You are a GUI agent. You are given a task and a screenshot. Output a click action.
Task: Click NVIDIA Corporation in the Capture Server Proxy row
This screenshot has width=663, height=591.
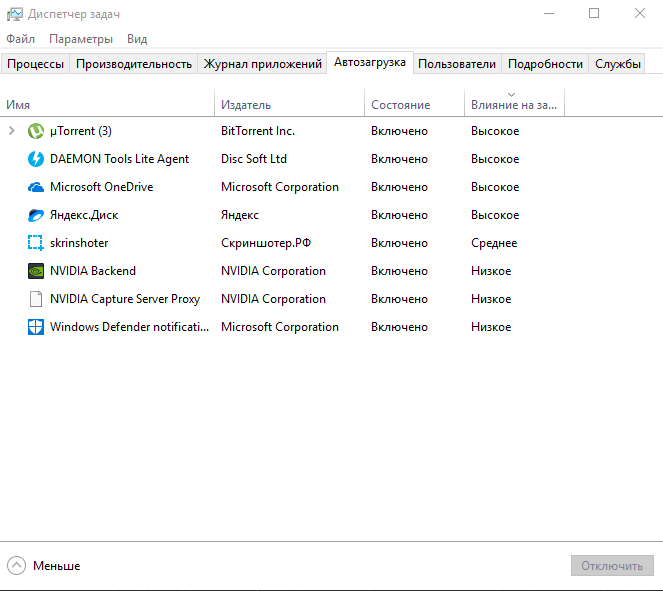tap(273, 299)
